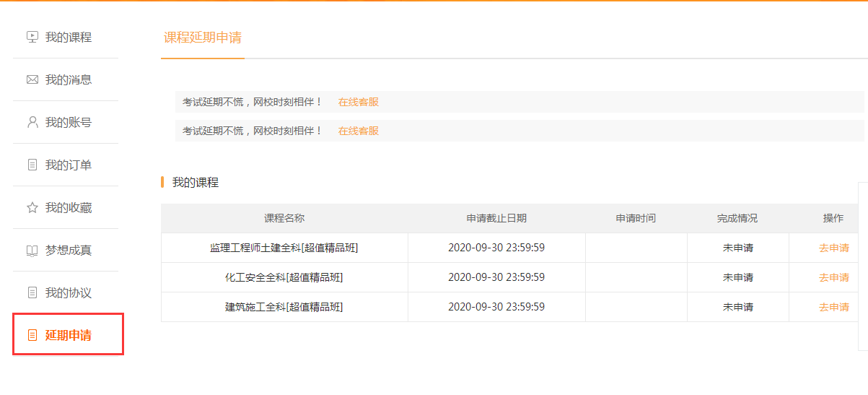Click the star icon for 我的收藏

32,207
